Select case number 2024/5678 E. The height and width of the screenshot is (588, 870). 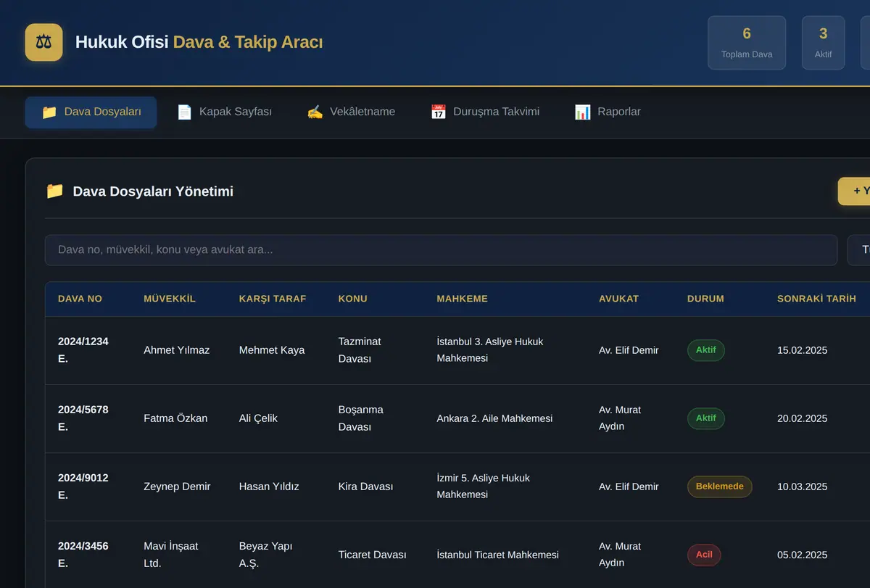[83, 418]
